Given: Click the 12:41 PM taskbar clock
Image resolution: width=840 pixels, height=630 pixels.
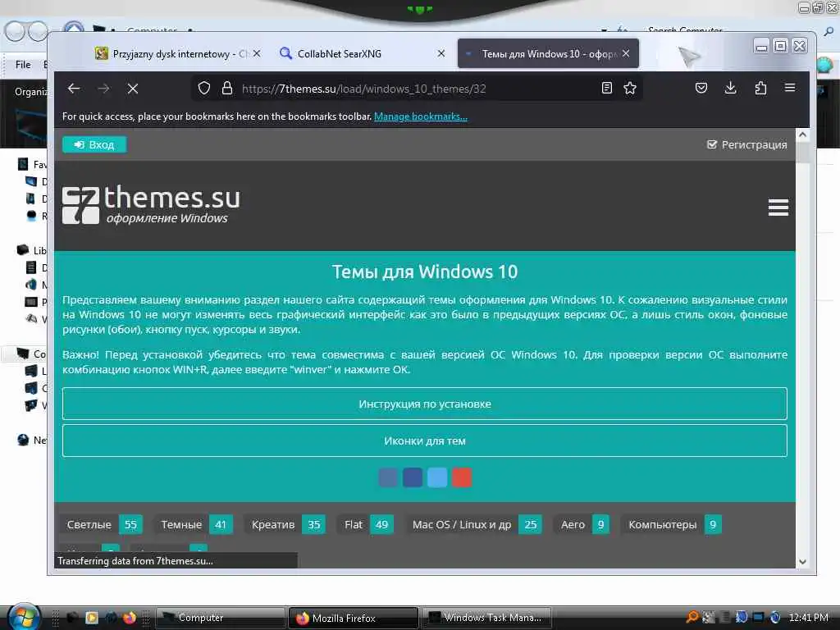Looking at the screenshot, I should [x=809, y=617].
